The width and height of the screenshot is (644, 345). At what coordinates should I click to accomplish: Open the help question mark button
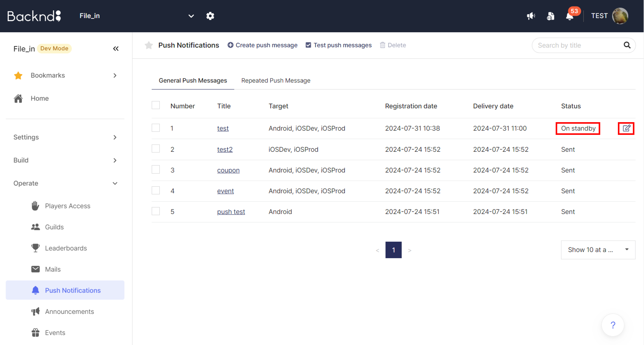[613, 325]
